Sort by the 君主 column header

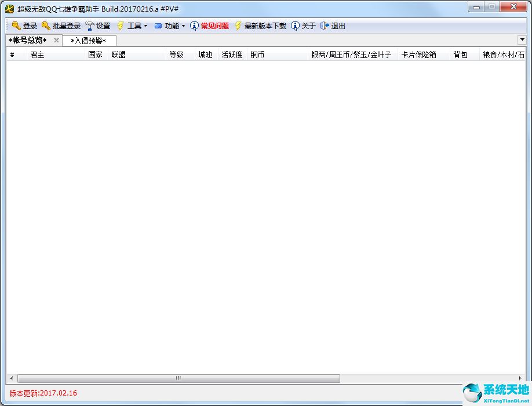click(x=56, y=55)
